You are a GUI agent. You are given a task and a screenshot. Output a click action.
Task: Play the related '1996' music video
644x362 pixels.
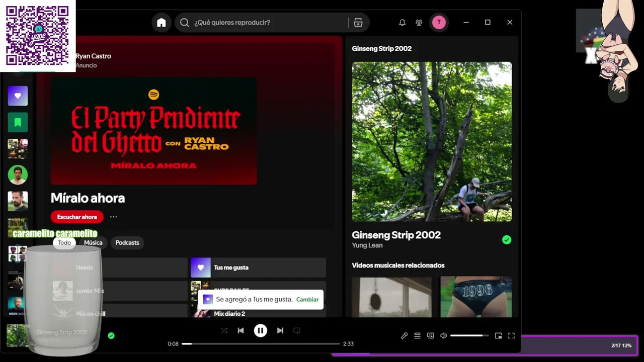click(x=476, y=297)
